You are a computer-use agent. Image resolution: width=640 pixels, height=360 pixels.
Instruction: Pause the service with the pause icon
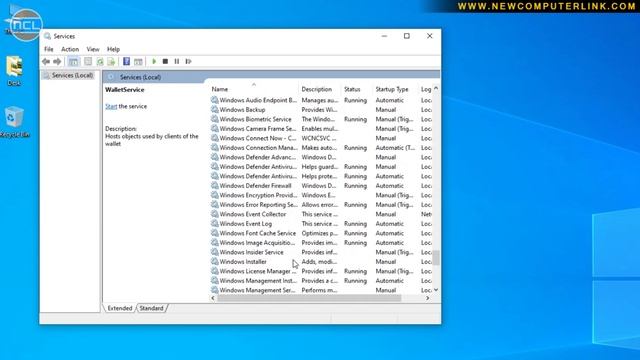[x=177, y=61]
